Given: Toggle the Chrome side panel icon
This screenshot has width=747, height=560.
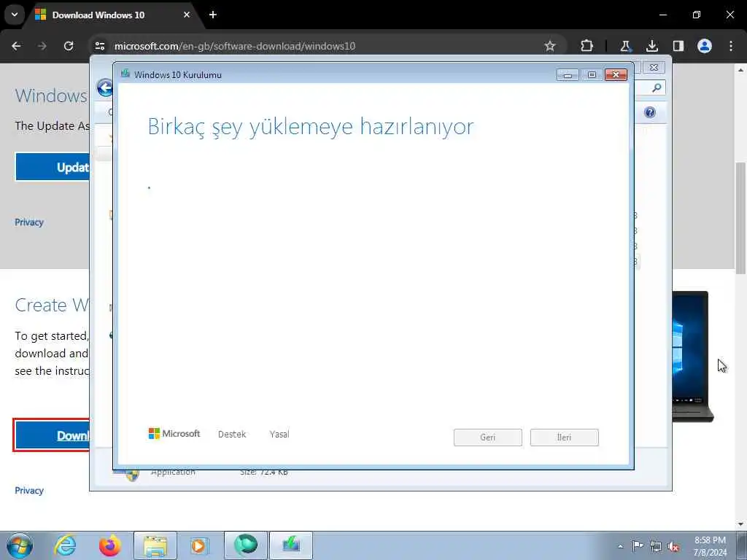Looking at the screenshot, I should (x=678, y=46).
